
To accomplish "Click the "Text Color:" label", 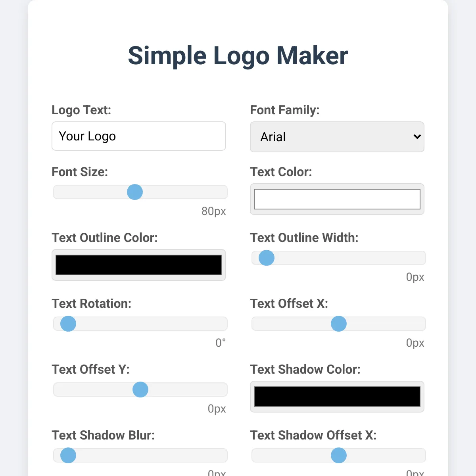I will click(281, 172).
